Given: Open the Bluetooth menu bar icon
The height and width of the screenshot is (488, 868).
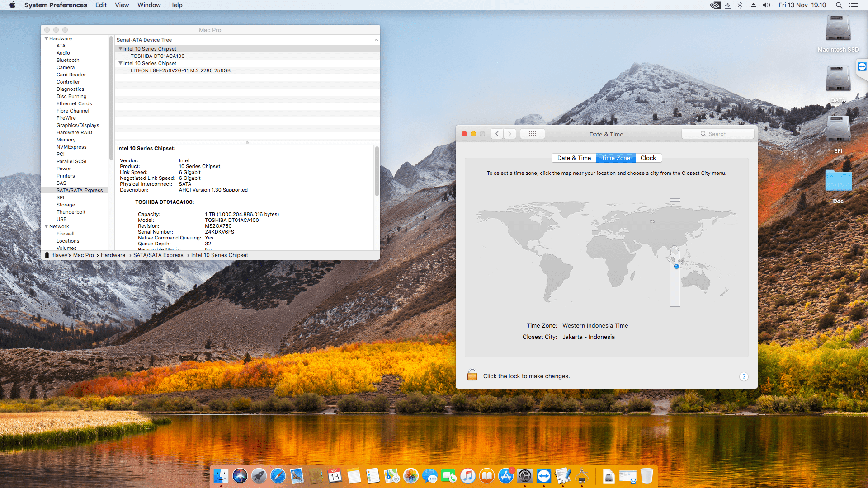Looking at the screenshot, I should coord(740,5).
